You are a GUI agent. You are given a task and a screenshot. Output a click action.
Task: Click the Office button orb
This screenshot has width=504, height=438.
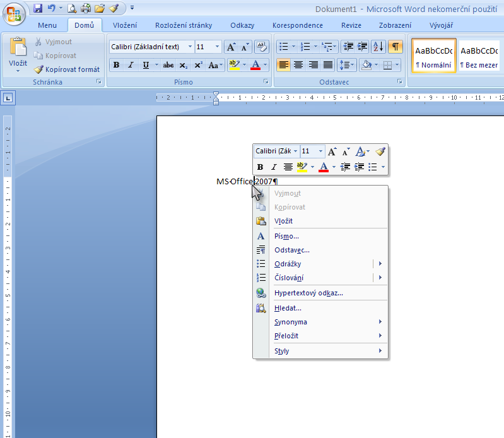(14, 14)
